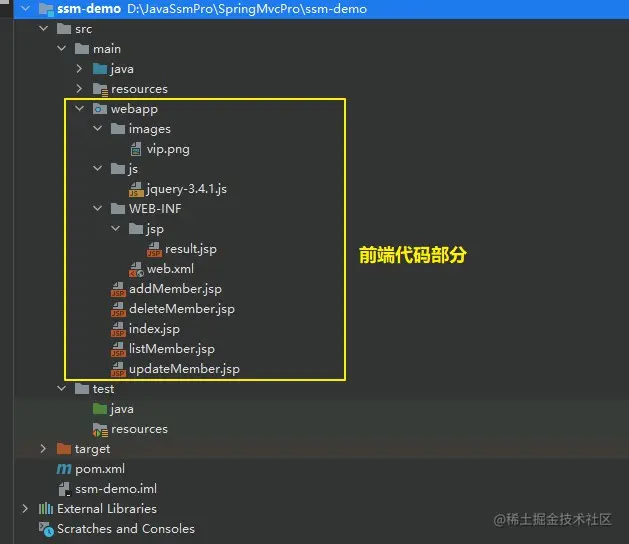Viewport: 629px width, 544px height.
Task: Click the WEB-INF folder icon
Action: 118,208
